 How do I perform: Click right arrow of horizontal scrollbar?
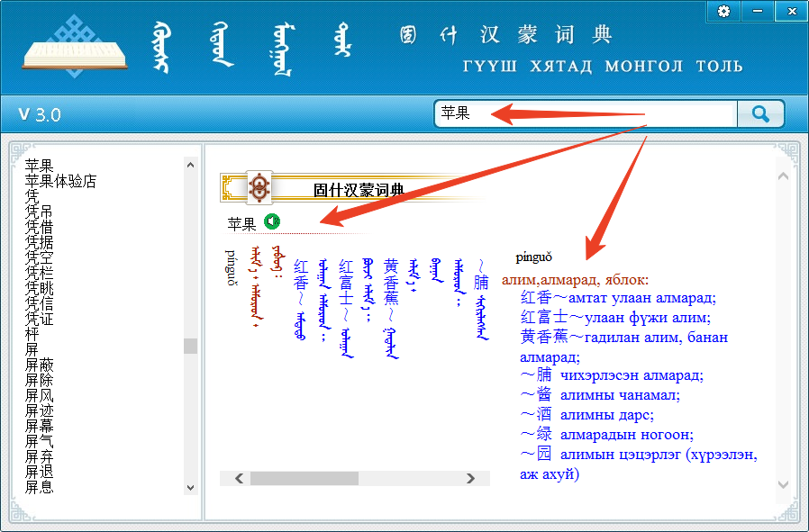pos(472,478)
